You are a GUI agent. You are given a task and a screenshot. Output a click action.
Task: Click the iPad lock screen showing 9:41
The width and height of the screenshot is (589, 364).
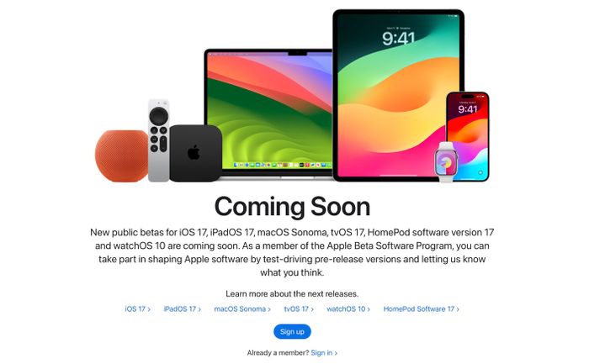(x=398, y=94)
